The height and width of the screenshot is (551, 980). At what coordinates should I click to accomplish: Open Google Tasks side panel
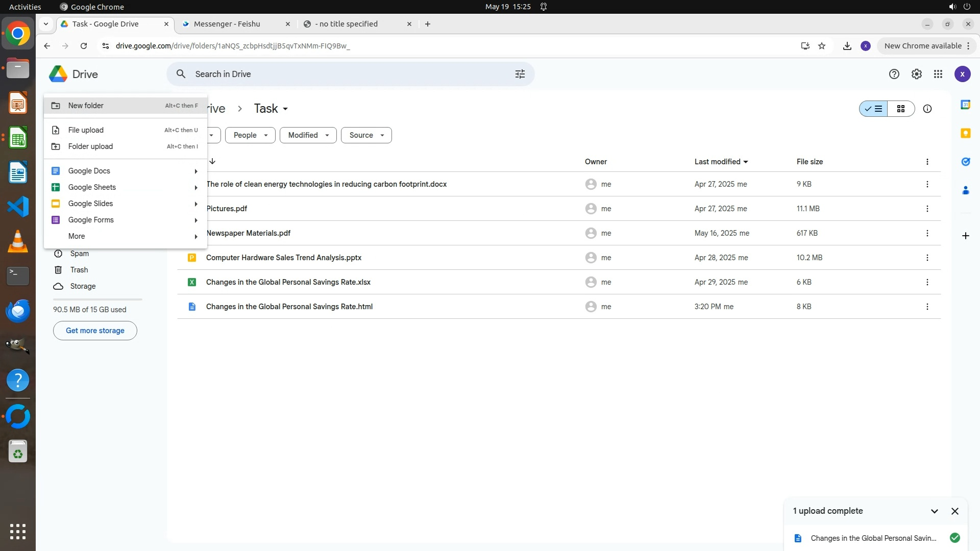click(x=965, y=162)
